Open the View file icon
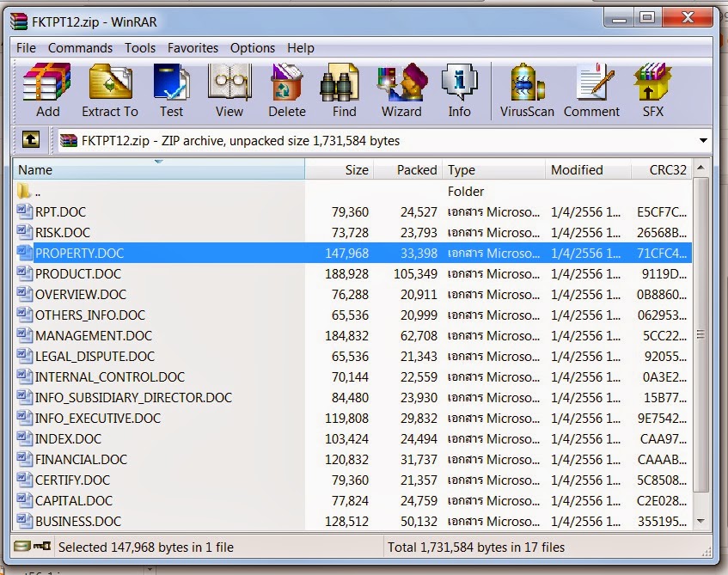Image resolution: width=728 pixels, height=575 pixels. tap(229, 90)
